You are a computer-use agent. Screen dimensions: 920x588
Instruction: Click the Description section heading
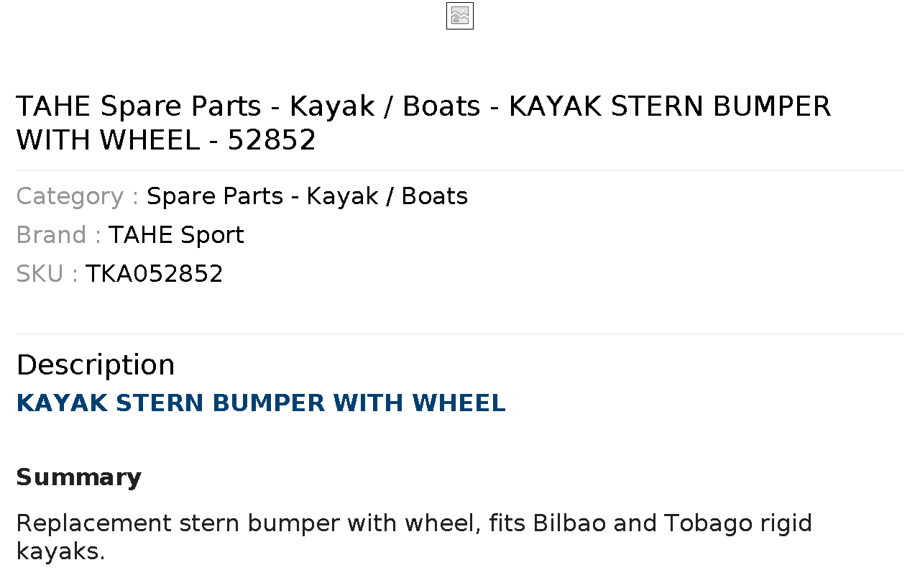coord(95,365)
